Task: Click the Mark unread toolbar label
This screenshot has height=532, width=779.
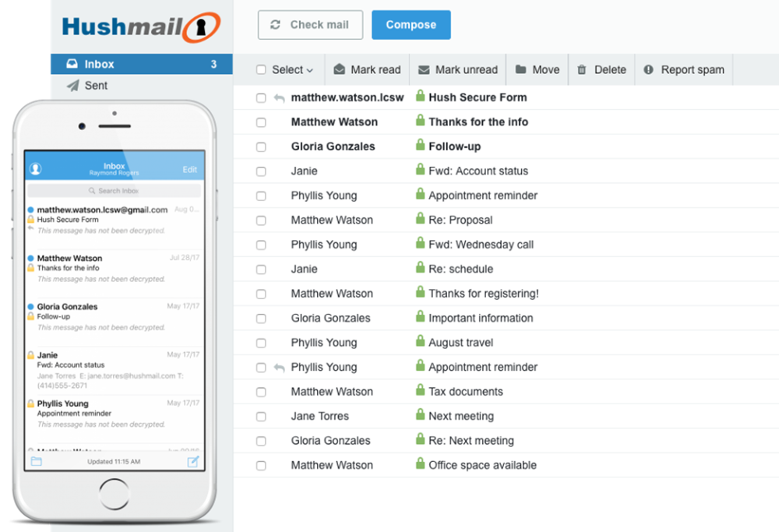Action: click(467, 69)
